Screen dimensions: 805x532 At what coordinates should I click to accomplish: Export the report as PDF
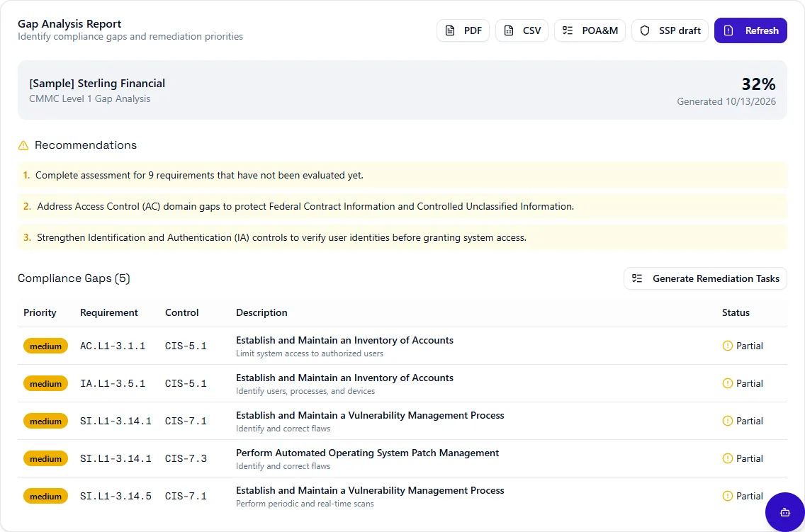point(463,30)
